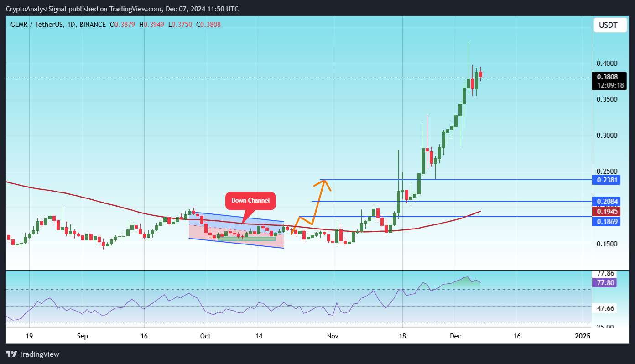
Task: Click the 0.3500 price axis label
Action: tap(607, 99)
